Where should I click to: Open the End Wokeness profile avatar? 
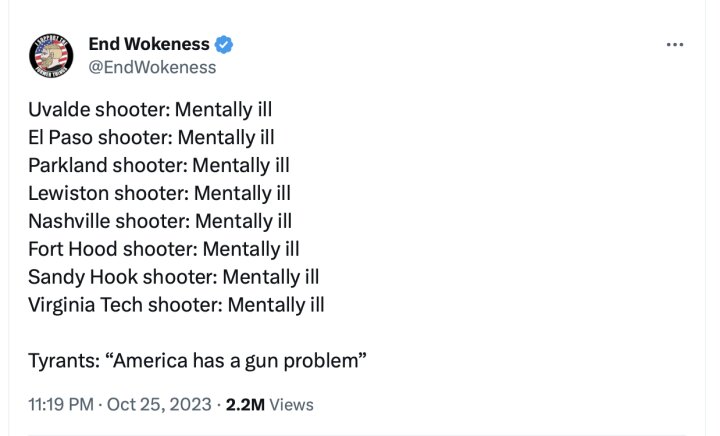pyautogui.click(x=50, y=55)
